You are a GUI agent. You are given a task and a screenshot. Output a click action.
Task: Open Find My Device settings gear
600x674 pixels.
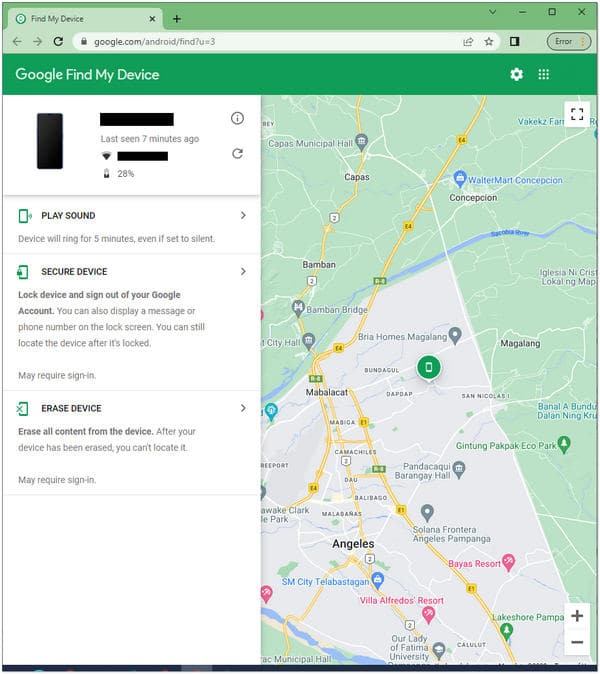[x=516, y=74]
